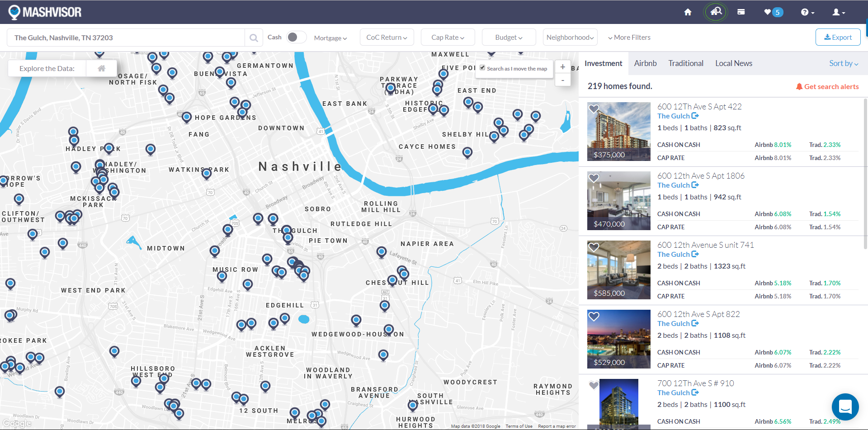Open listing 600 12th Ave S Apt 822
Image resolution: width=868 pixels, height=430 pixels.
click(698, 314)
